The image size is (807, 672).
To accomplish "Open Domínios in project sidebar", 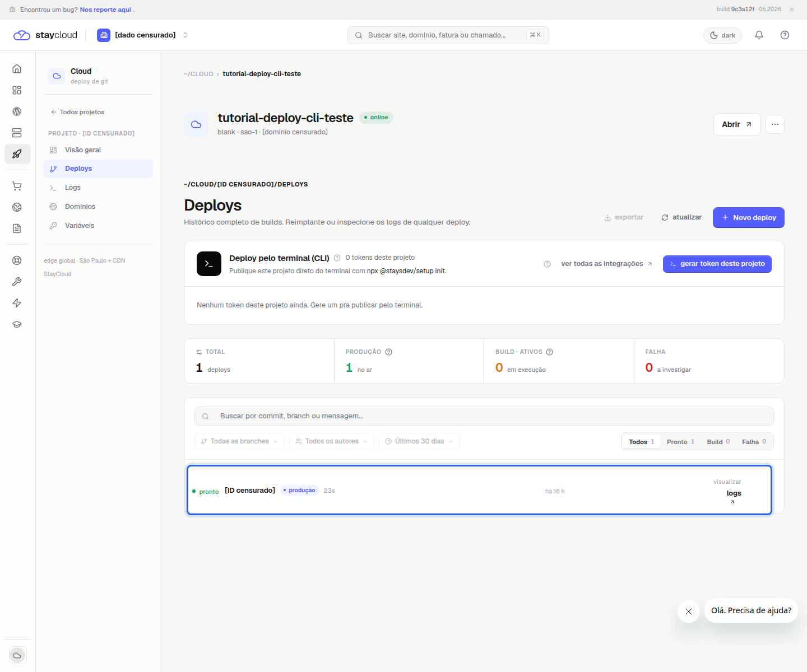I will (x=98, y=207).
